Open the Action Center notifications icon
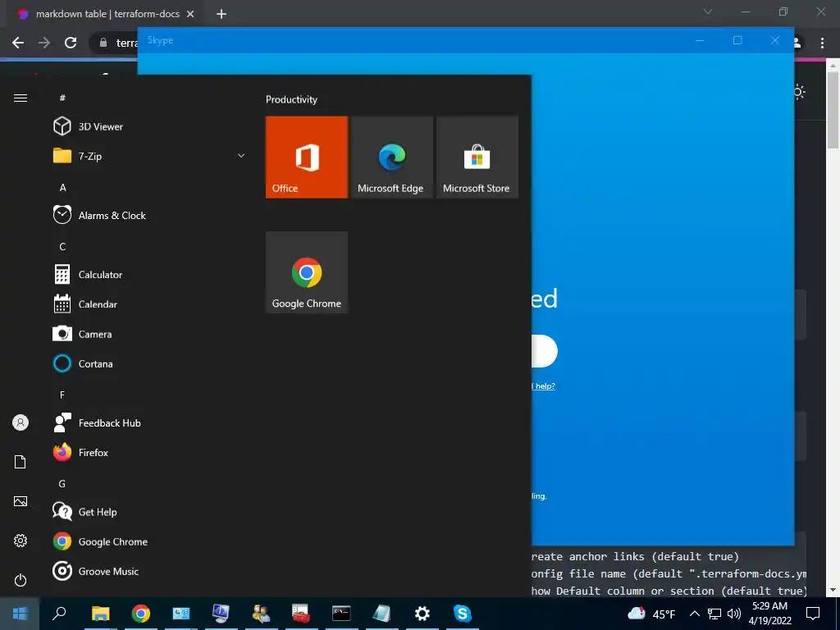 point(813,614)
